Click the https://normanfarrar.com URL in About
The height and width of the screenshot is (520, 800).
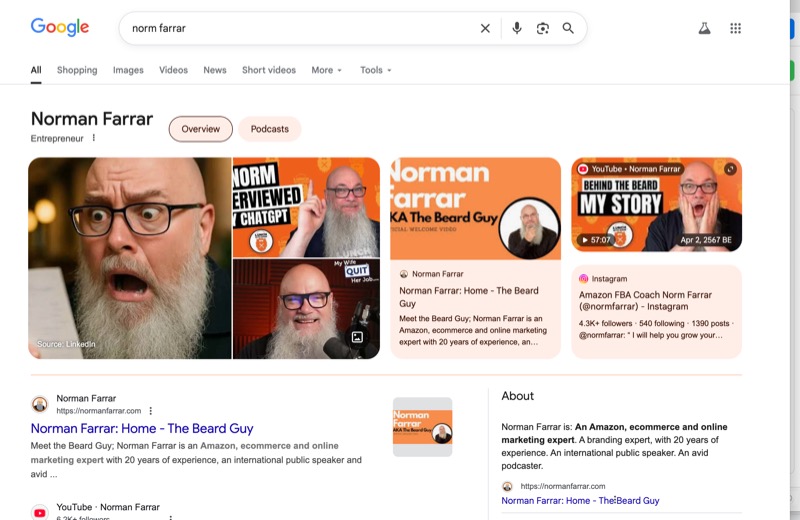[x=563, y=486]
